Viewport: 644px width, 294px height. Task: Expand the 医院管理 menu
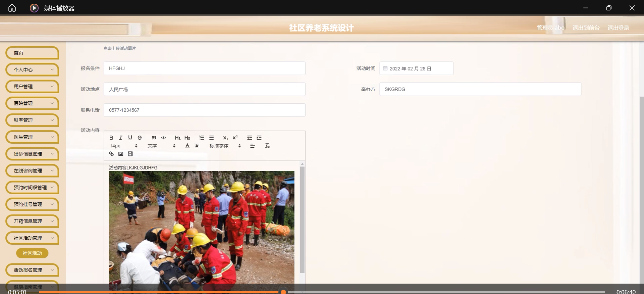[32, 103]
